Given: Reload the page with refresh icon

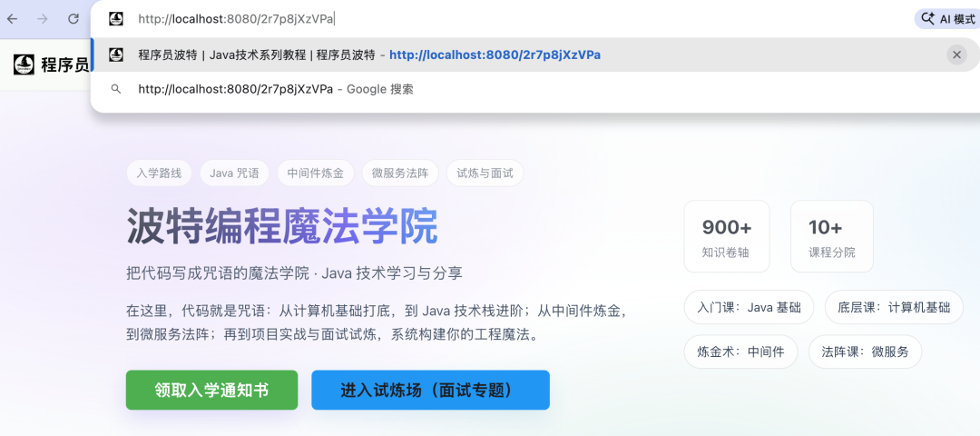Looking at the screenshot, I should 73,19.
